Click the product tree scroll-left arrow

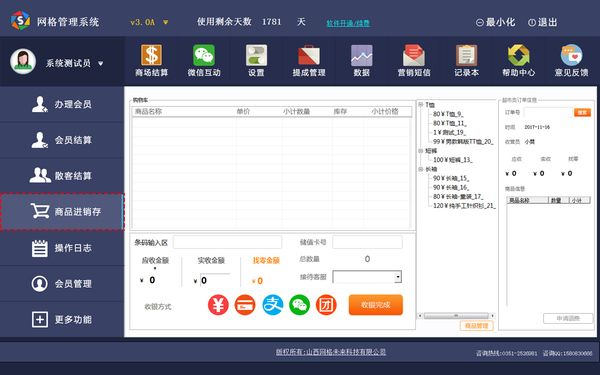pos(420,316)
